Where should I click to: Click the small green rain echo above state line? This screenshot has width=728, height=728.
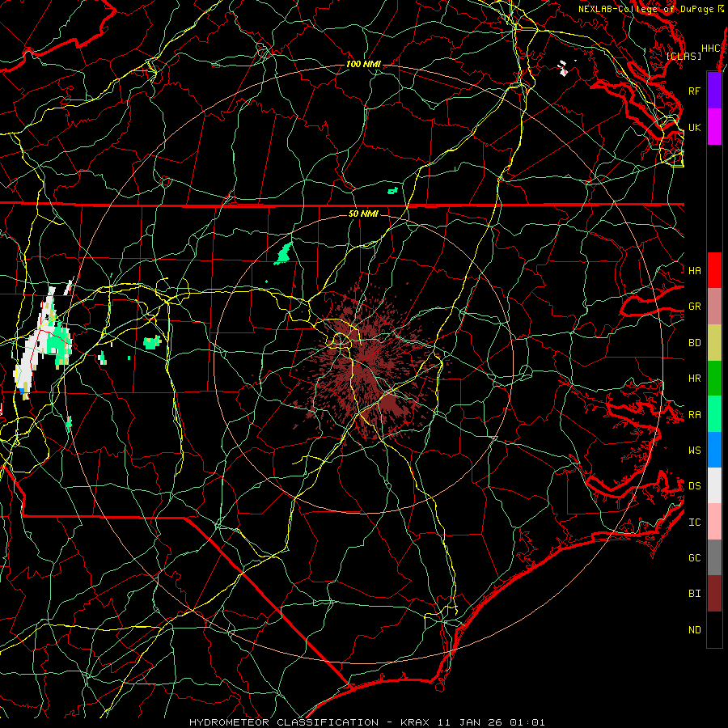point(393,190)
